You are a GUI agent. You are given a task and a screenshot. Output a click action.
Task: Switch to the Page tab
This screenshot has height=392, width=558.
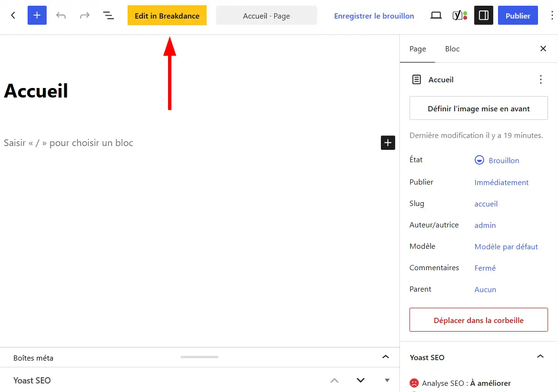[418, 49]
